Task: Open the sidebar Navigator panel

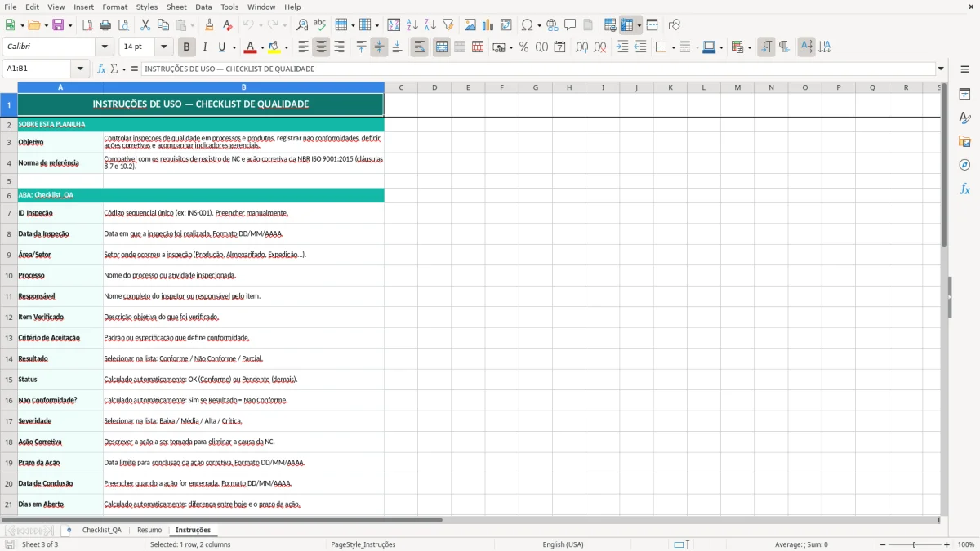Action: pyautogui.click(x=964, y=165)
